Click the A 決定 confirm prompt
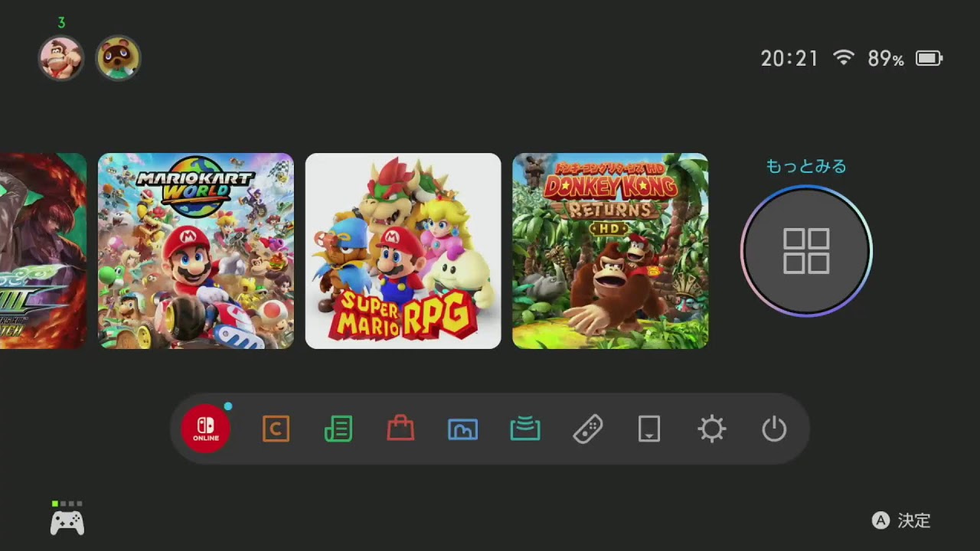The height and width of the screenshot is (551, 980). pyautogui.click(x=901, y=520)
